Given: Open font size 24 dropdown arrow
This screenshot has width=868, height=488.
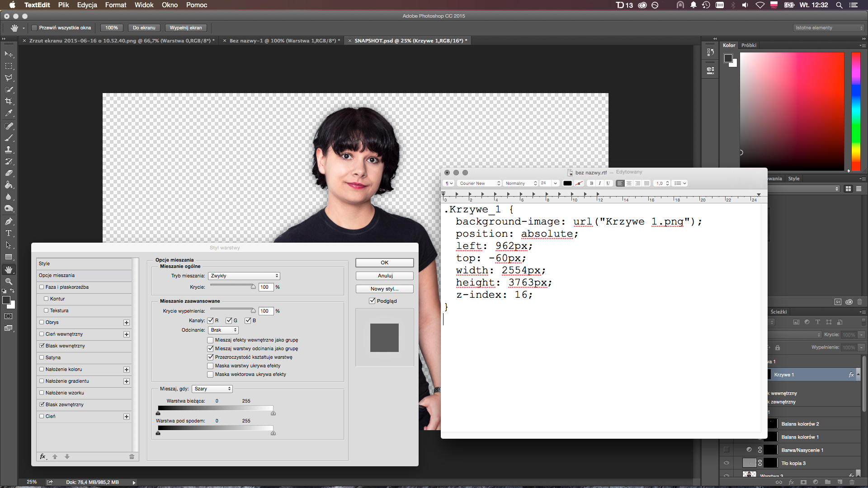Looking at the screenshot, I should 555,183.
